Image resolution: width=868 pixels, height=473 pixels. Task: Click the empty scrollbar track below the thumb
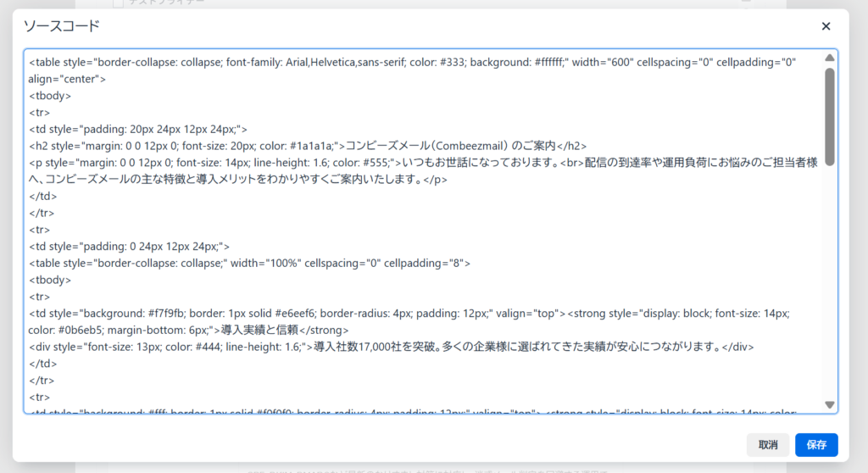coord(830,280)
